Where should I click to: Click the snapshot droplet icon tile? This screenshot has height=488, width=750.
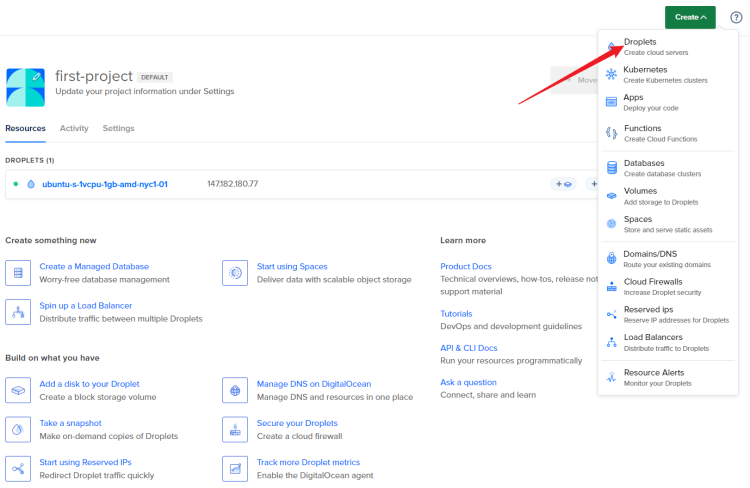tap(18, 430)
